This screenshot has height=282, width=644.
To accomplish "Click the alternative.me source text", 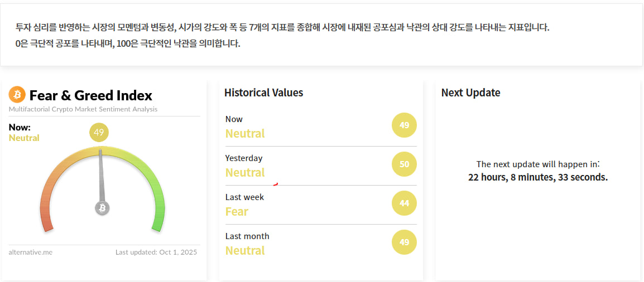I will click(31, 252).
